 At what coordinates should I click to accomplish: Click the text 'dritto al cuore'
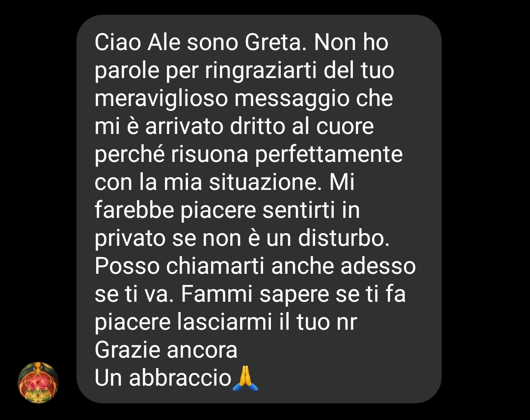coord(302,127)
